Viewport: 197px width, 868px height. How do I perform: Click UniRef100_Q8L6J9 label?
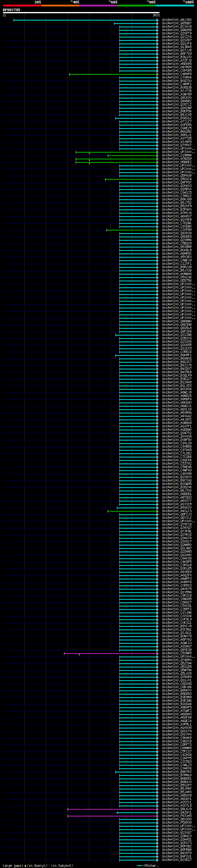pyautogui.click(x=177, y=809)
